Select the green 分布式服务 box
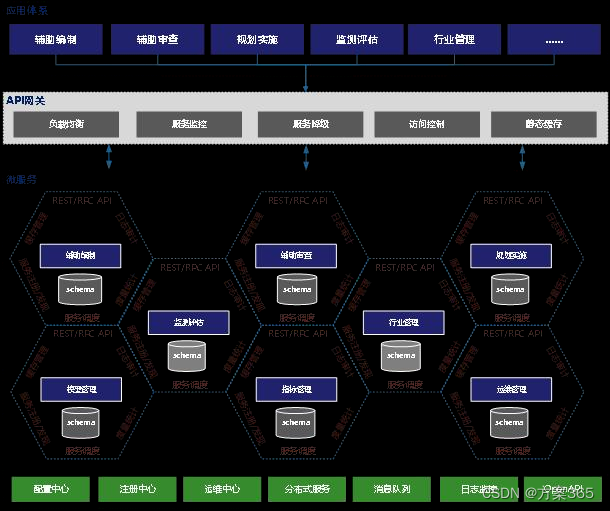This screenshot has height=511, width=610. (x=307, y=489)
